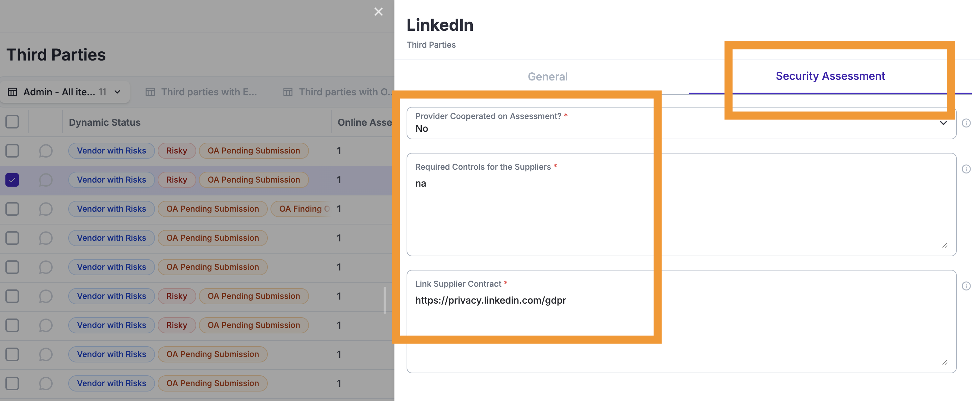Click info icon beside Link Supplier Contract

[966, 286]
